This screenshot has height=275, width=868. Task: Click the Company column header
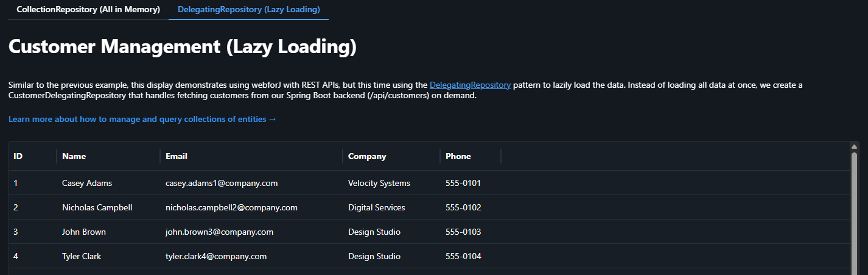point(367,156)
